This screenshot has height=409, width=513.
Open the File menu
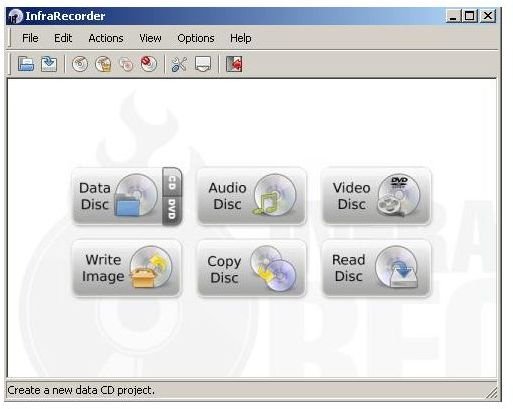click(30, 38)
